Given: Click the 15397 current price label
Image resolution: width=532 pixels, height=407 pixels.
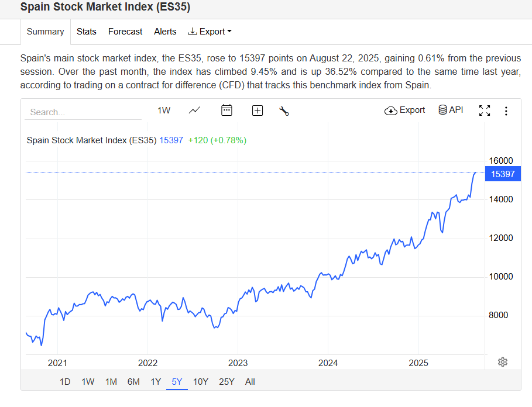Looking at the screenshot, I should point(503,174).
